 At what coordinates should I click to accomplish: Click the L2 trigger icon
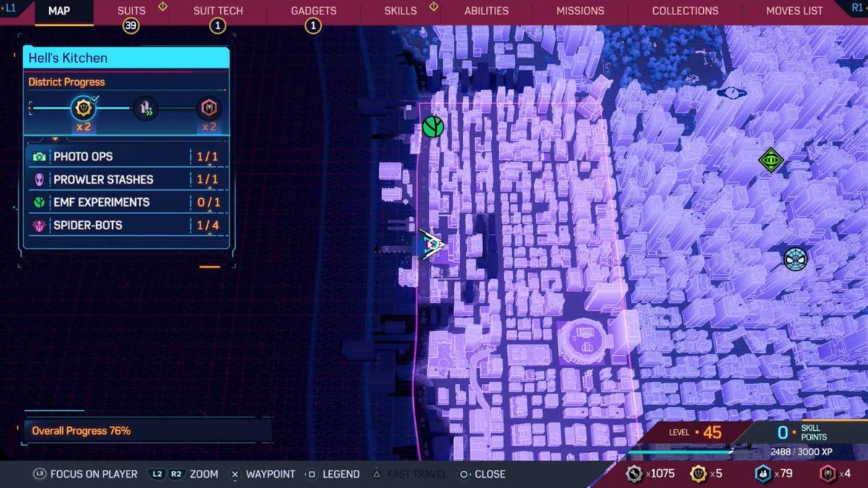pos(157,474)
